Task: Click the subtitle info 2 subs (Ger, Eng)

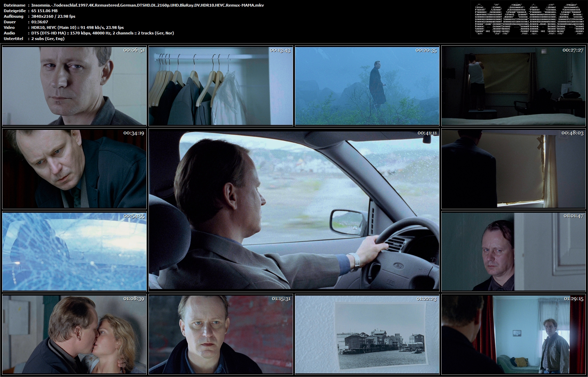Action: point(48,39)
